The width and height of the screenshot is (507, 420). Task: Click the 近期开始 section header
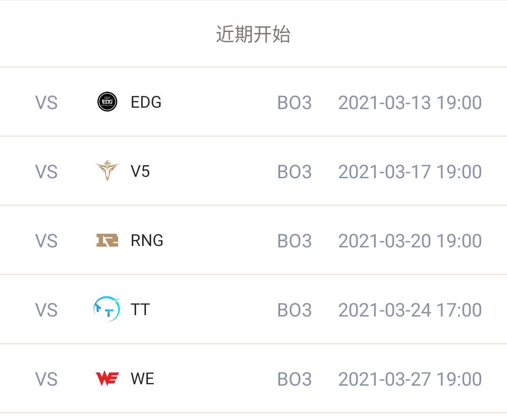(x=253, y=34)
